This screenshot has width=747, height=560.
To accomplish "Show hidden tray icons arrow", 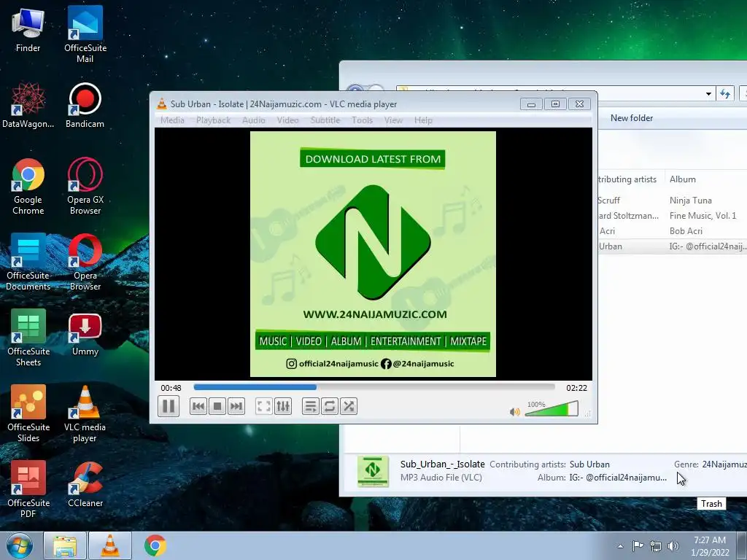I will point(620,546).
